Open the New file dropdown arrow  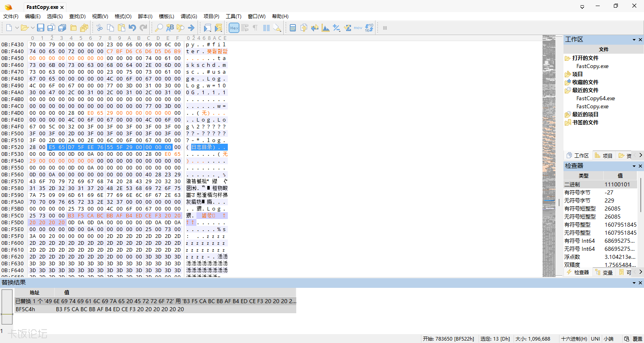click(17, 28)
